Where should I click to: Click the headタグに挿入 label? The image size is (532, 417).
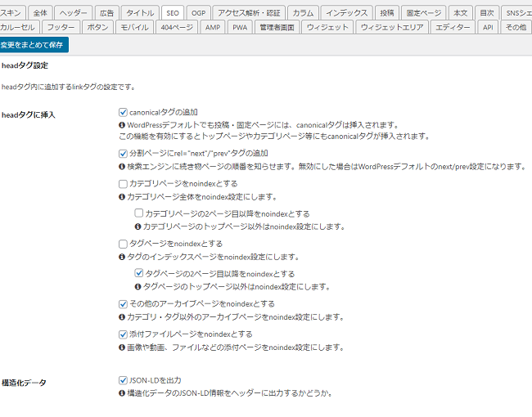tap(28, 115)
